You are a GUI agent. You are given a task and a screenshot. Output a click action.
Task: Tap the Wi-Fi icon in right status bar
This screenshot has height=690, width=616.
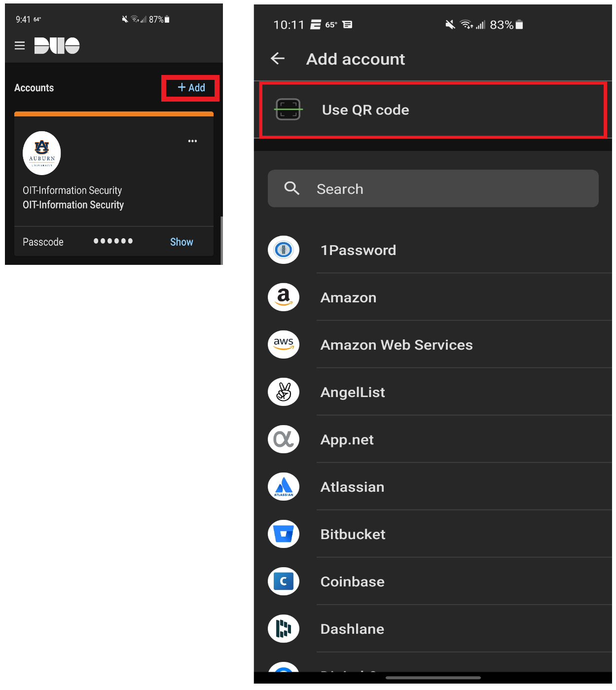(466, 25)
